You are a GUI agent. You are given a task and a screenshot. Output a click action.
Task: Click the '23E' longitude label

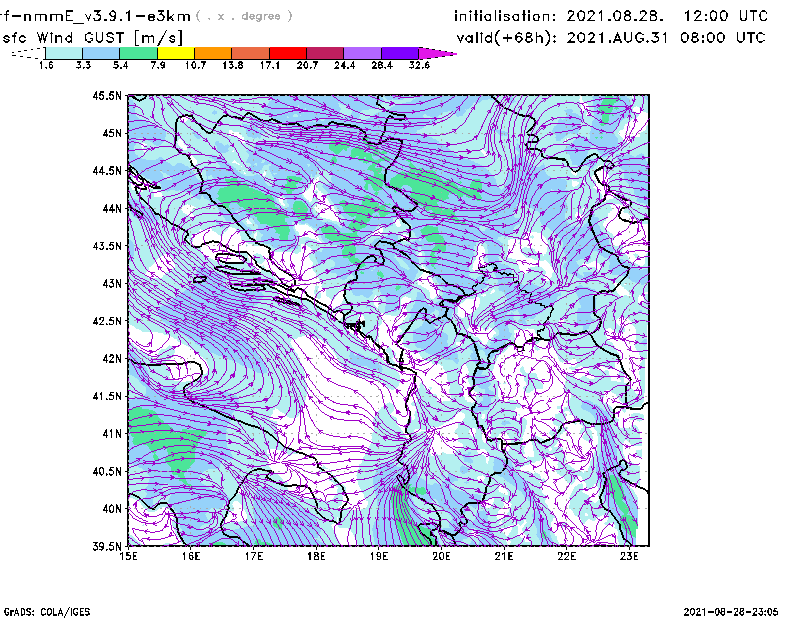pyautogui.click(x=629, y=556)
